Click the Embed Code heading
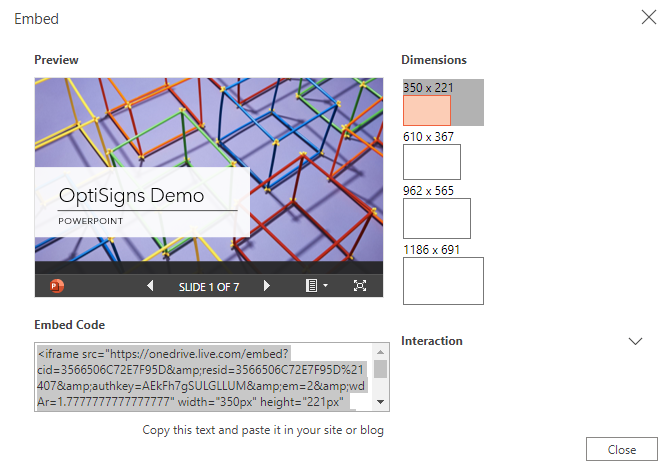This screenshot has width=667, height=472. point(70,325)
